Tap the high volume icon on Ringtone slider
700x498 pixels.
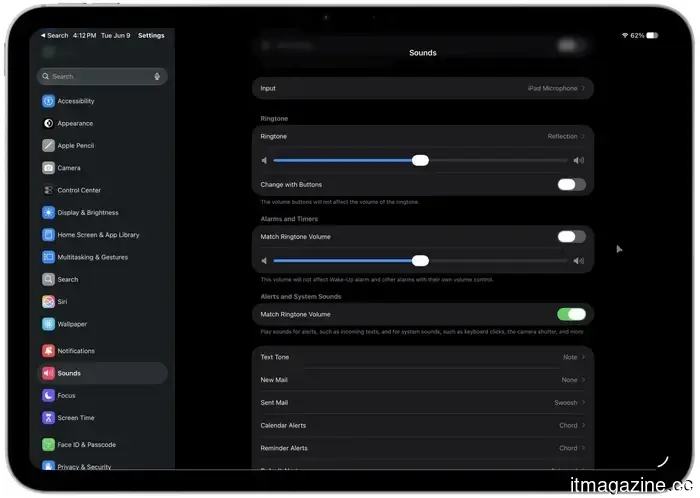(579, 160)
